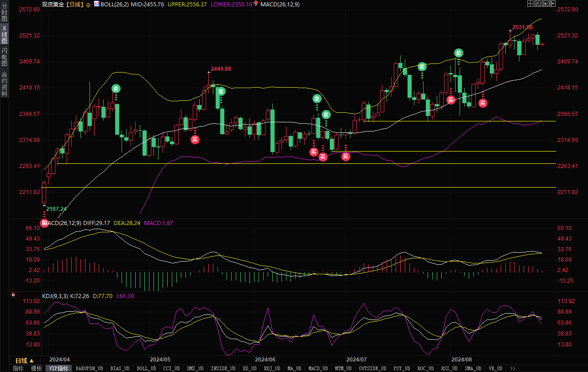This screenshot has width=588, height=372.
Task: Select the 指标 bottom tab
Action: [x=18, y=368]
